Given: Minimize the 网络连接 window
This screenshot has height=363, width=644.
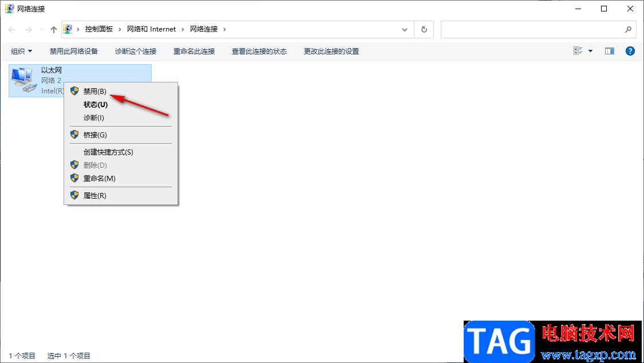Looking at the screenshot, I should click(578, 9).
